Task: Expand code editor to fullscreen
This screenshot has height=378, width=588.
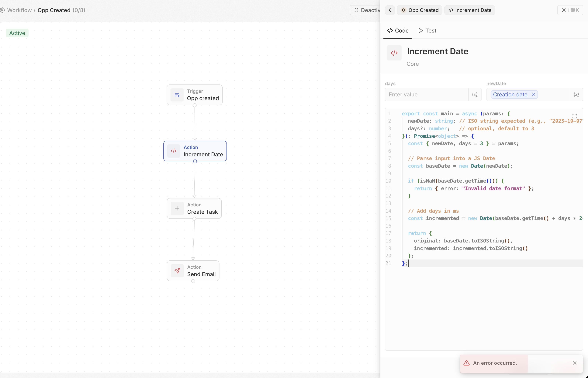Action: tap(575, 116)
